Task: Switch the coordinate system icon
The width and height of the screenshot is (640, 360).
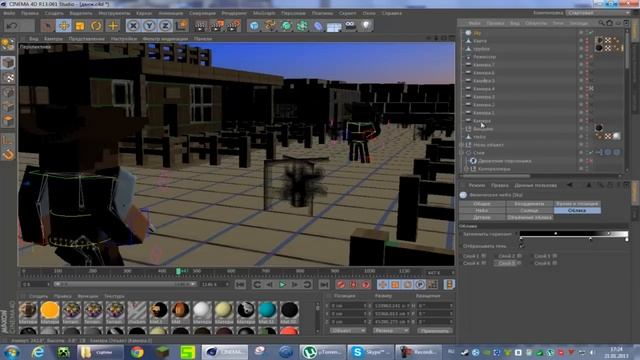Action: pyautogui.click(x=181, y=26)
